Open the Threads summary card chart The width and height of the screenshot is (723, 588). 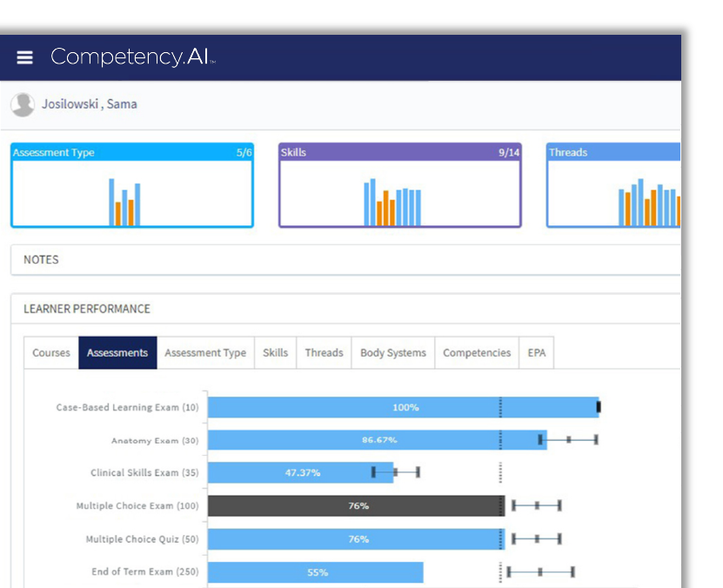pos(648,196)
